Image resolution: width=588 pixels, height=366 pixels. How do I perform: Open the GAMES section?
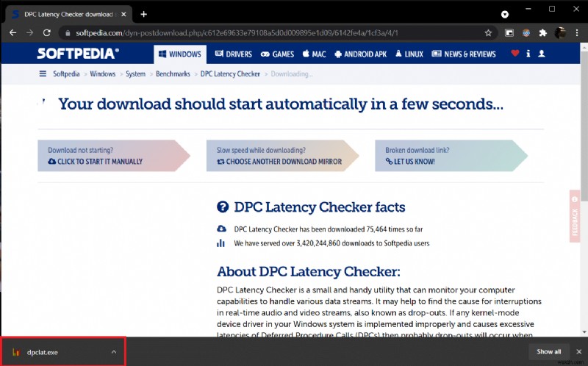click(278, 54)
